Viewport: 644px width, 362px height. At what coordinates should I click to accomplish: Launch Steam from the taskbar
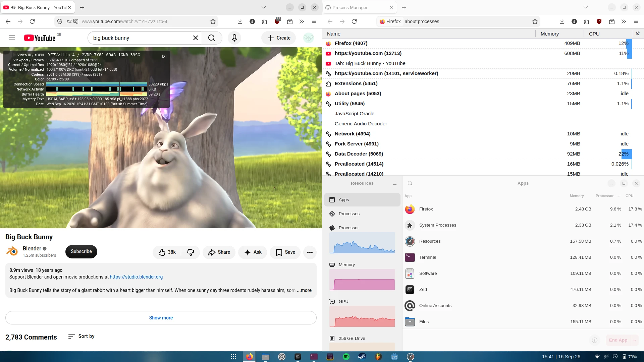pyautogui.click(x=362, y=357)
